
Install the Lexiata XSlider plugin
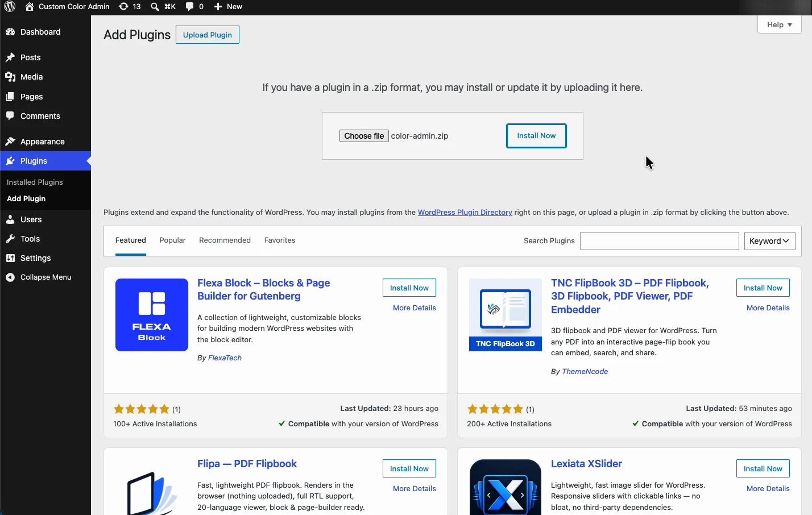pos(763,468)
